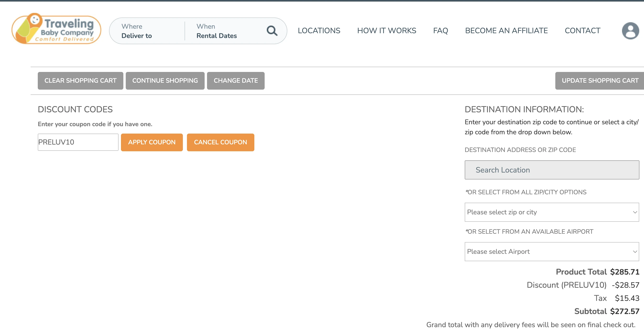
Task: Open the user account avatar icon
Action: pyautogui.click(x=630, y=31)
